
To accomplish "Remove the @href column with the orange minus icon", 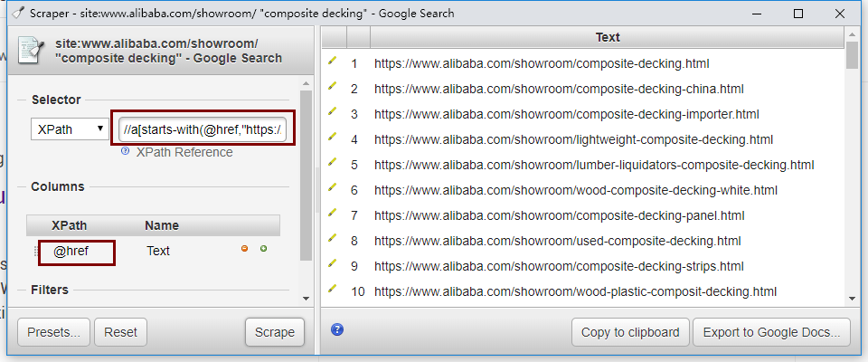I will (244, 249).
